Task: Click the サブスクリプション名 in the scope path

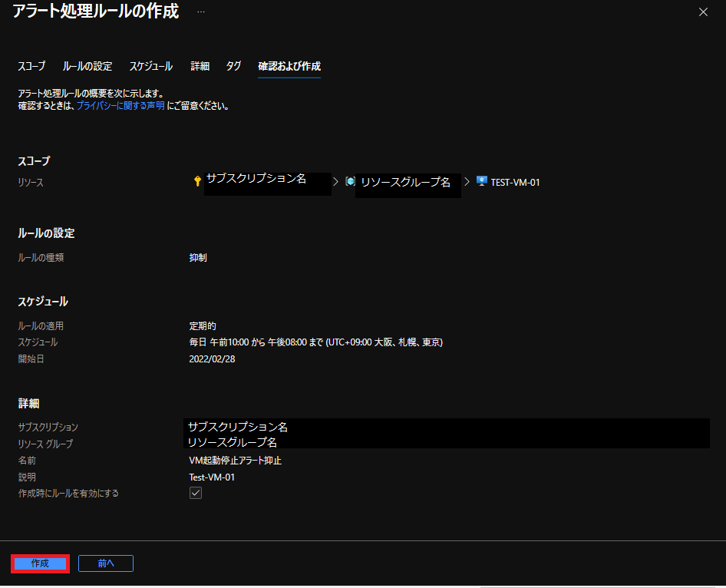Action: (x=256, y=179)
